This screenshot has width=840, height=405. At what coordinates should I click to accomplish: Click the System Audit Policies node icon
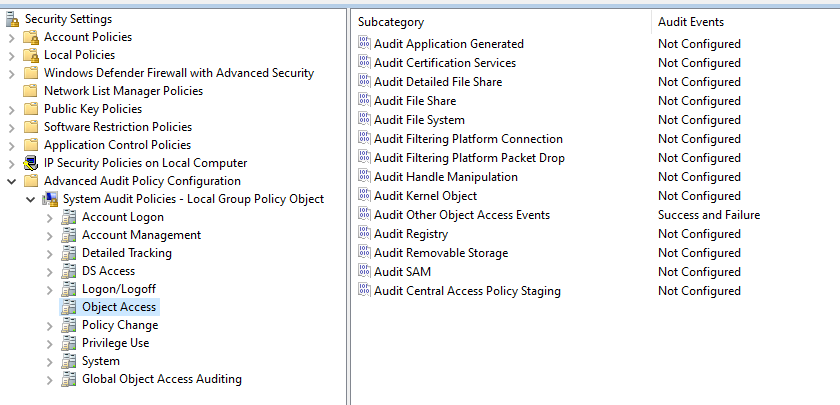click(49, 199)
